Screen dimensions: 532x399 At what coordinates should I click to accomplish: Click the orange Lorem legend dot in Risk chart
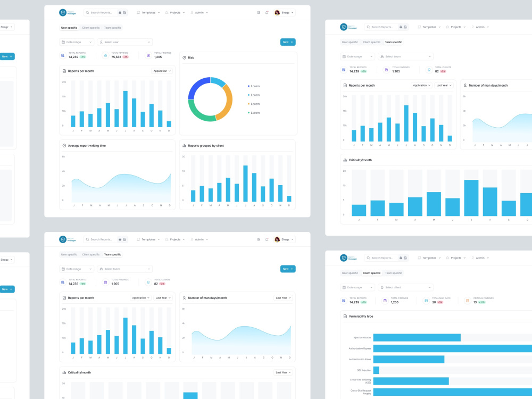[248, 104]
